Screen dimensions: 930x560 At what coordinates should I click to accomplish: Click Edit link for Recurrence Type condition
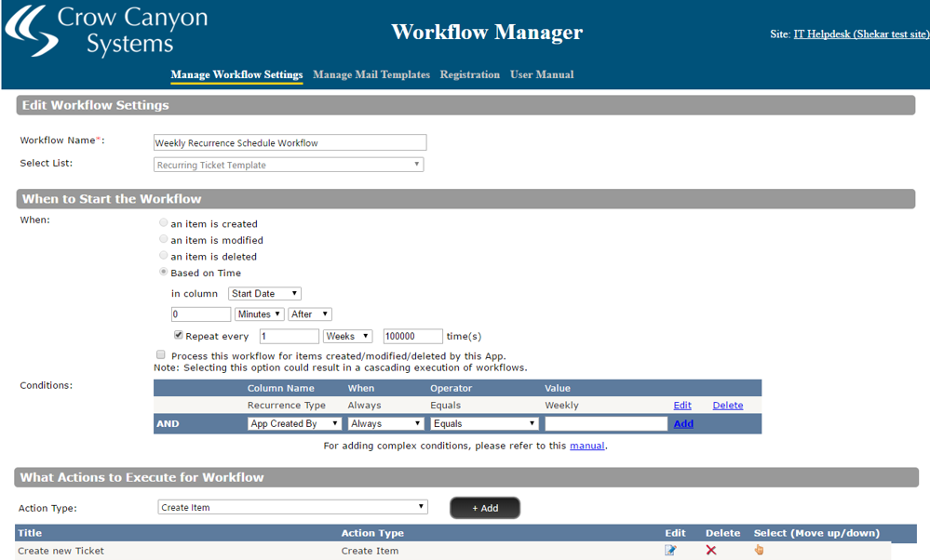point(682,406)
